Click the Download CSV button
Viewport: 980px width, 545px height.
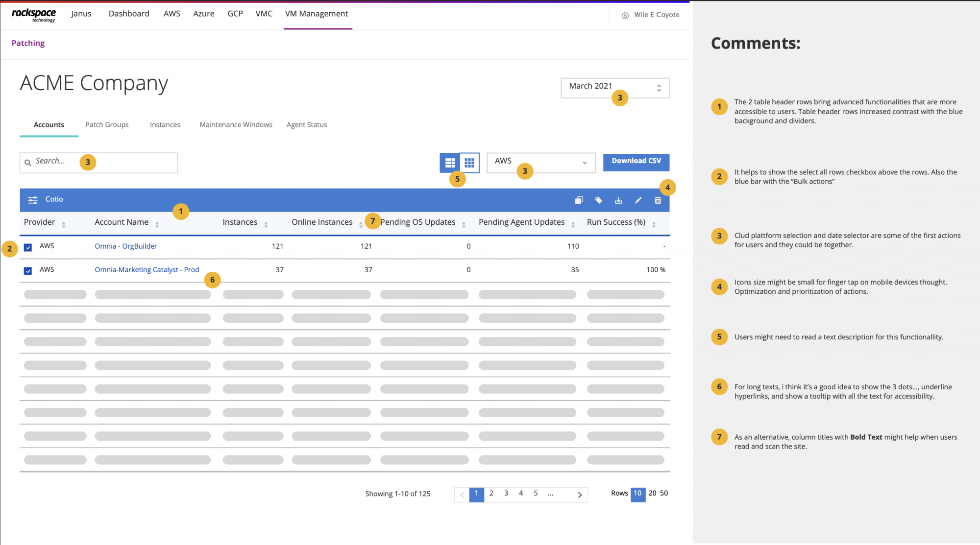click(x=636, y=162)
